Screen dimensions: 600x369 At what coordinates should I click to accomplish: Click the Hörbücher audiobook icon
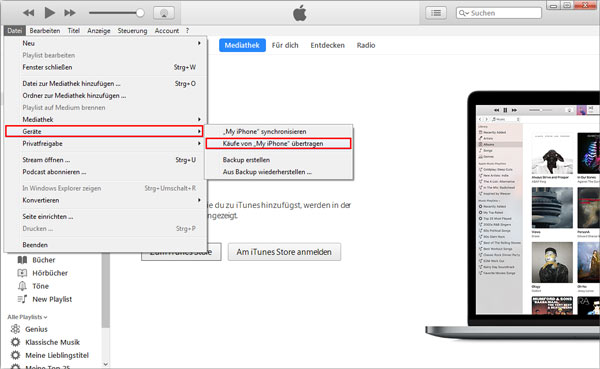22,273
